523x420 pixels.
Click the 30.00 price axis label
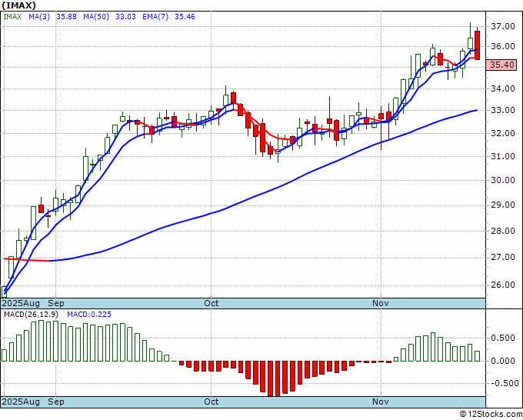click(x=503, y=180)
